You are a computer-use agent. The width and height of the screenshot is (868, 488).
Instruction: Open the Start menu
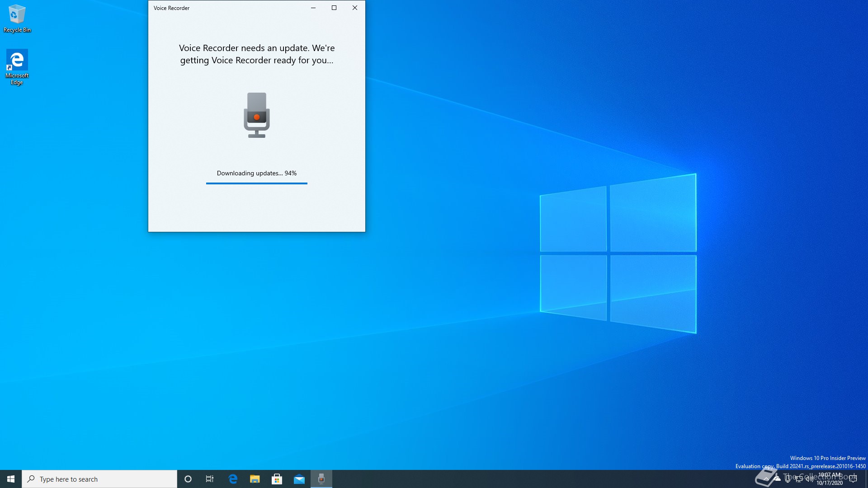pyautogui.click(x=11, y=479)
